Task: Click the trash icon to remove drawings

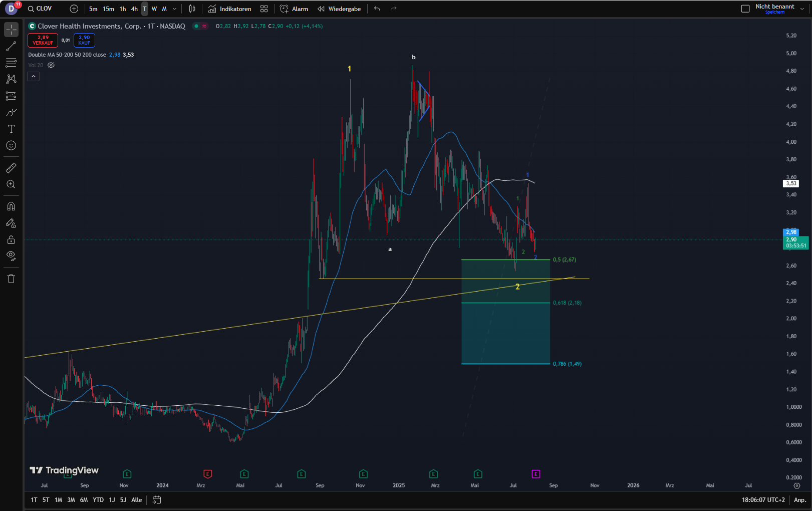Action: tap(11, 279)
